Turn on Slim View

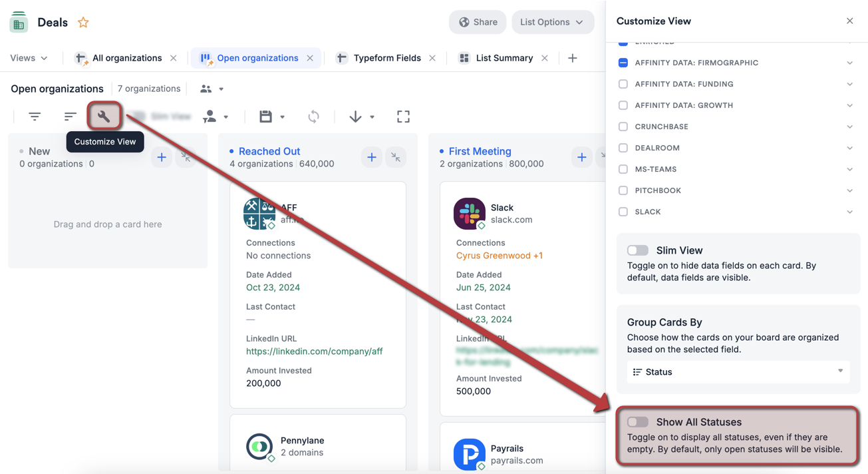(637, 250)
